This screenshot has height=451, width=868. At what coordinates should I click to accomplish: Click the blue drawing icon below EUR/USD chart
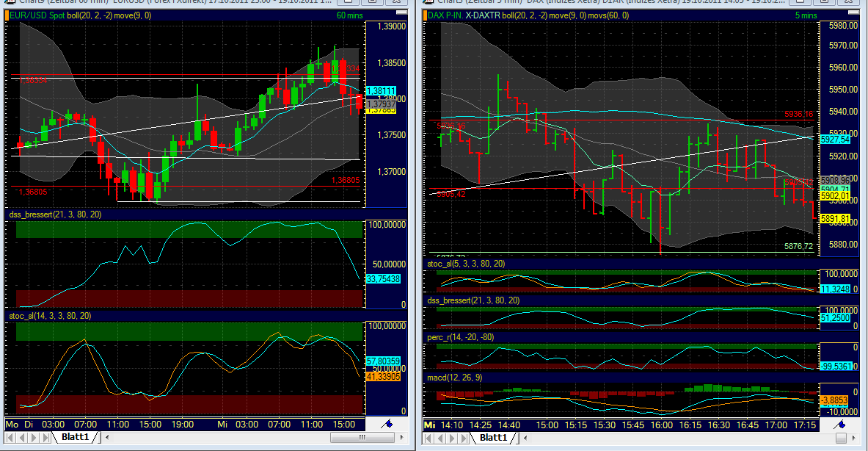point(389,425)
